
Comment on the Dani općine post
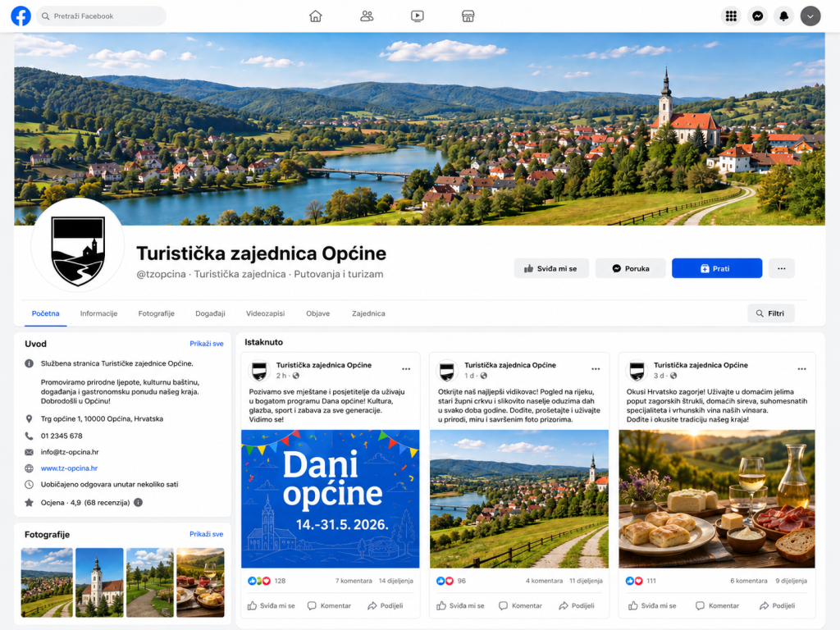tap(329, 606)
